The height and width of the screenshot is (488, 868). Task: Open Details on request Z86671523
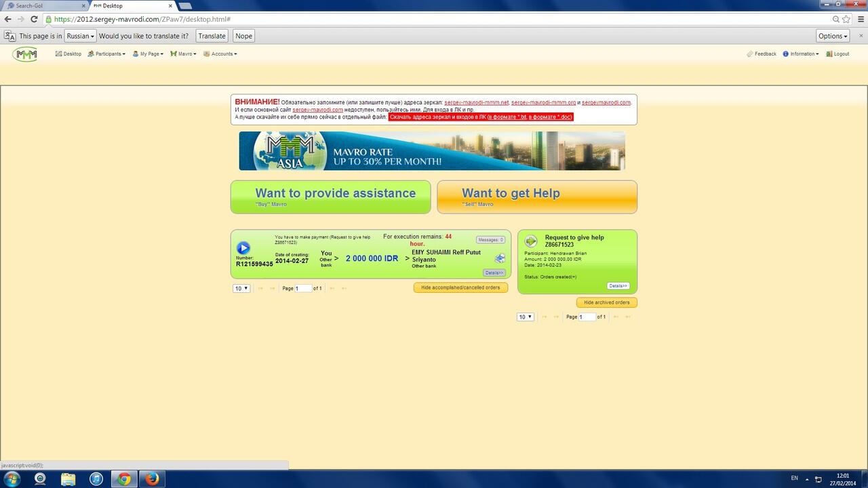pos(618,286)
